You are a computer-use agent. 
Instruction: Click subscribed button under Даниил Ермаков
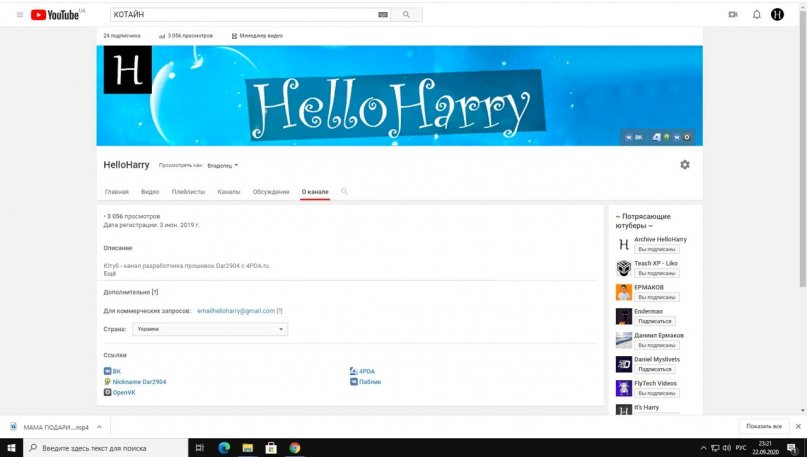pos(656,345)
